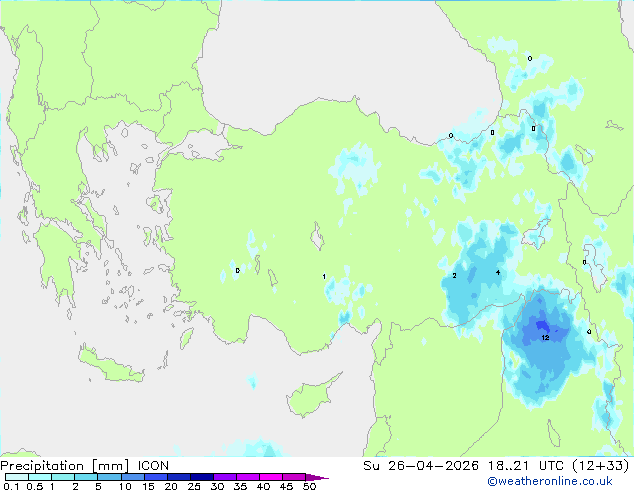Select the 20–25 mm dark blue swatch

point(178,477)
